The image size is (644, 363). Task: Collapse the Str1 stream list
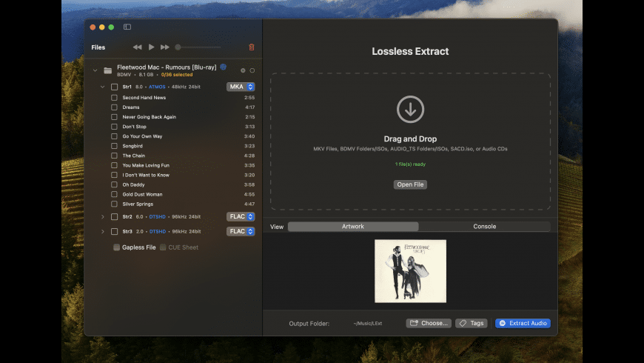click(103, 87)
